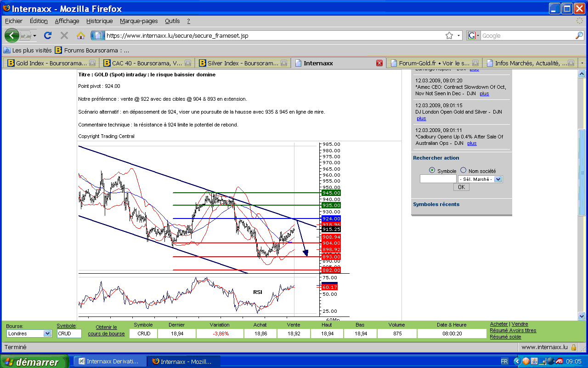This screenshot has height=368, width=588.
Task: Bookmark this page with the star icon
Action: point(449,35)
